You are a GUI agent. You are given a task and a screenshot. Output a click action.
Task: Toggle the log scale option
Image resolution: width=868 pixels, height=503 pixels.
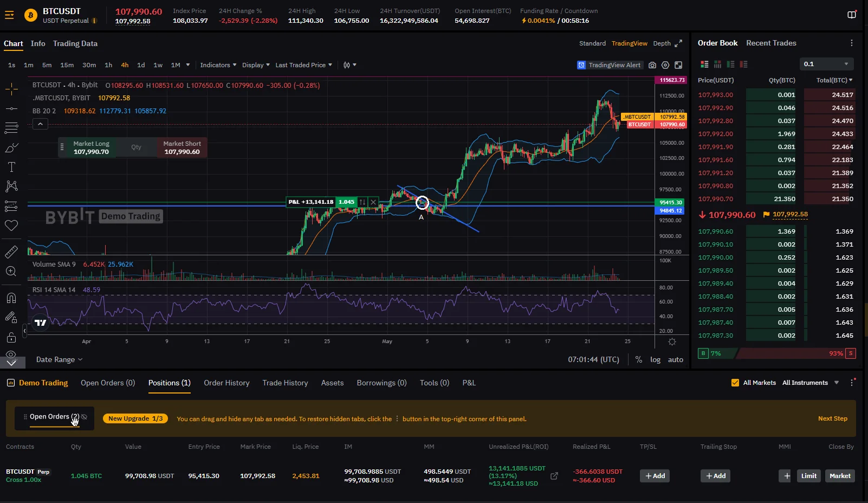click(x=655, y=360)
